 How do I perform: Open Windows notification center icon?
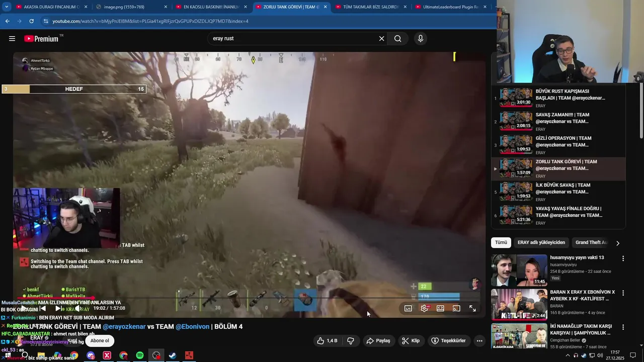point(633,355)
